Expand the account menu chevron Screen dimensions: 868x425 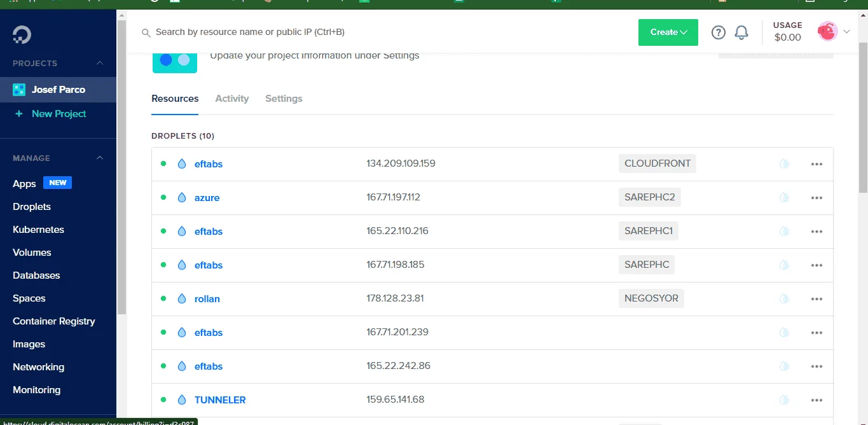tap(846, 31)
